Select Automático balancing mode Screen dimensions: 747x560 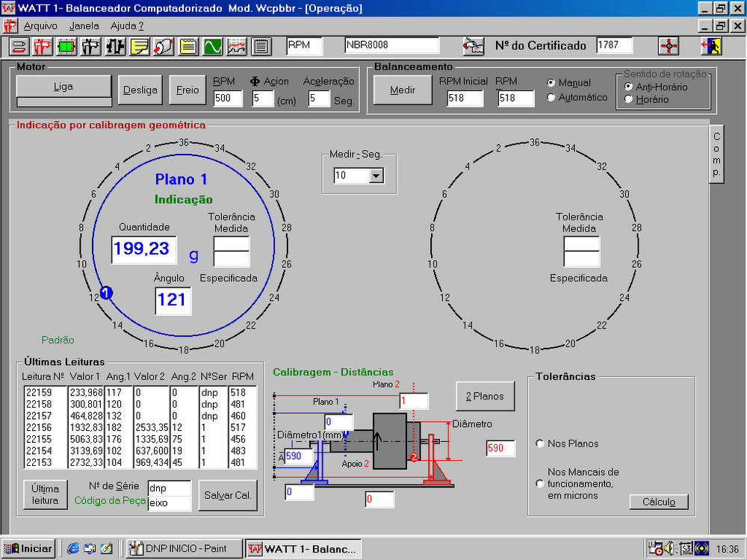[552, 98]
